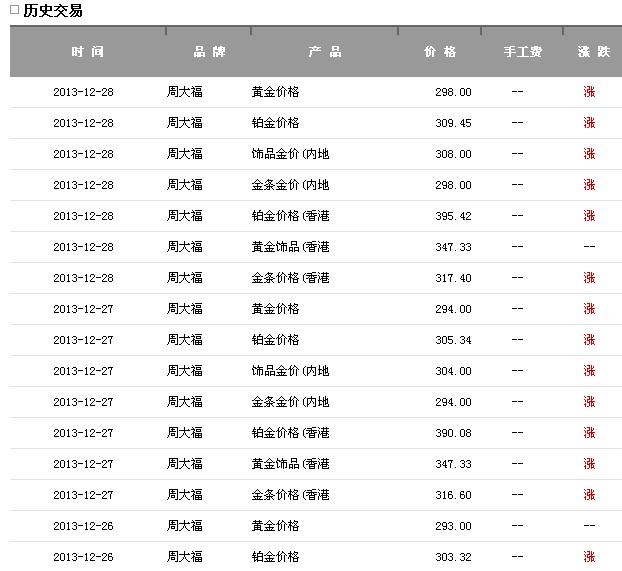
Task: Select price cell 390.08
Action: tap(453, 433)
